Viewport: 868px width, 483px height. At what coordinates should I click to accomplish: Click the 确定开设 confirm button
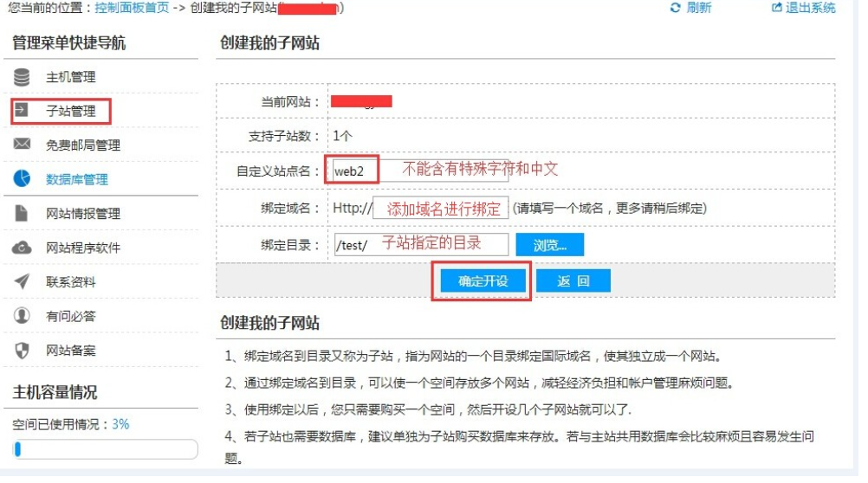point(483,281)
